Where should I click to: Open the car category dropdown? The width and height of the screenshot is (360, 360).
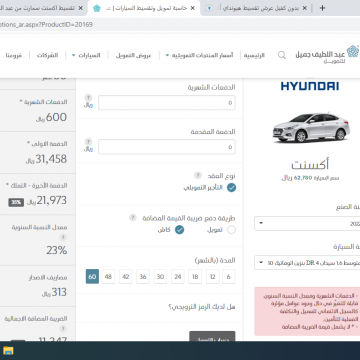tap(307, 263)
